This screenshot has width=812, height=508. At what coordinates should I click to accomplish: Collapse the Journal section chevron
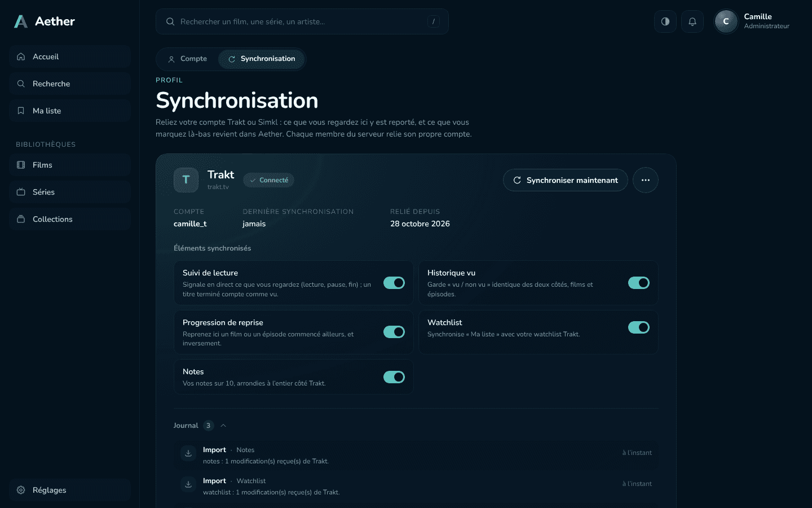[x=223, y=426]
